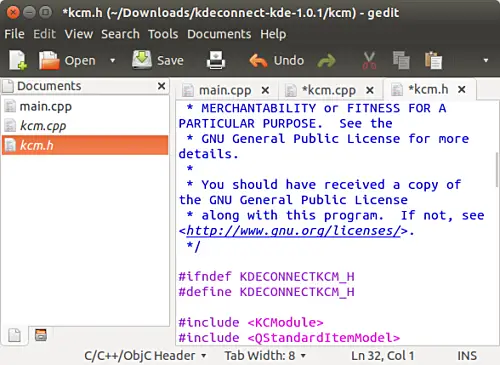
Task: Minimize the gedit window
Action: pos(29,13)
